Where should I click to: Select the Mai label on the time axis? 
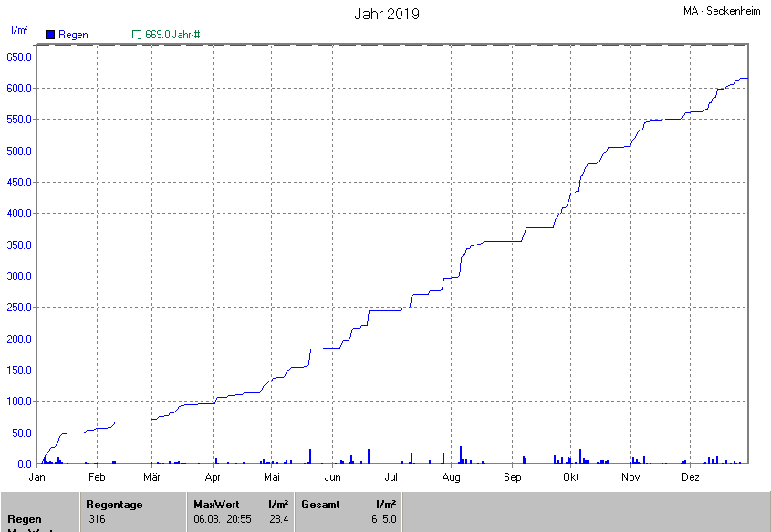click(x=272, y=477)
